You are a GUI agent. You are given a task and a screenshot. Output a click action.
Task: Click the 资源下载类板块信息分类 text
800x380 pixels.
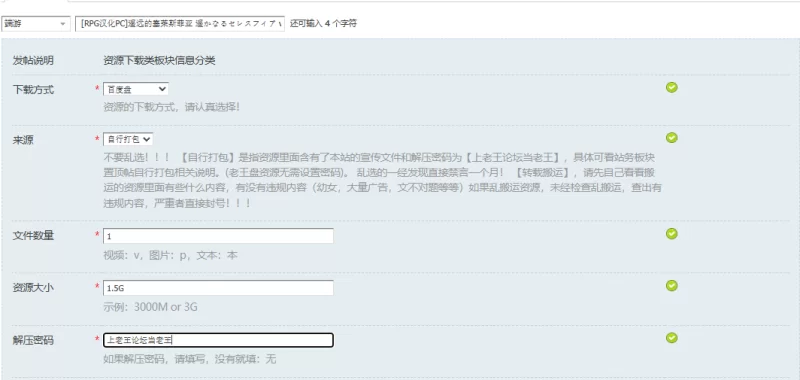point(159,61)
